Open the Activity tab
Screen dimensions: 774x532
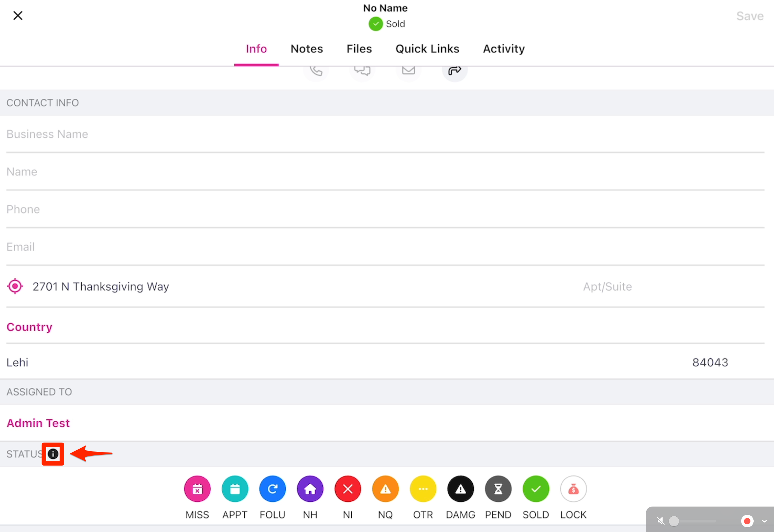504,49
